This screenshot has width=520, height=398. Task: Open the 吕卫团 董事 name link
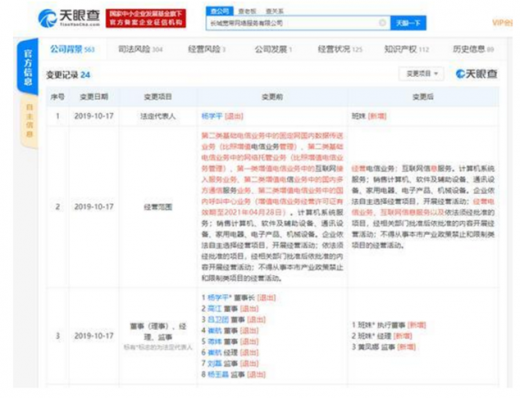pos(218,319)
